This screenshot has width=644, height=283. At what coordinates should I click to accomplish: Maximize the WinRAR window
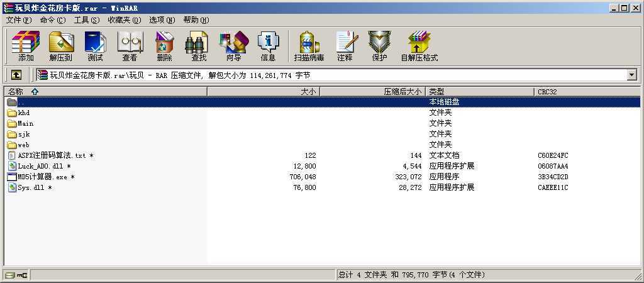625,8
